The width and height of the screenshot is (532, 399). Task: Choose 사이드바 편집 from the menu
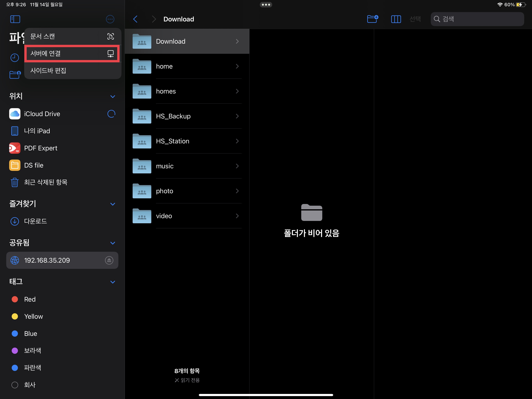[73, 71]
